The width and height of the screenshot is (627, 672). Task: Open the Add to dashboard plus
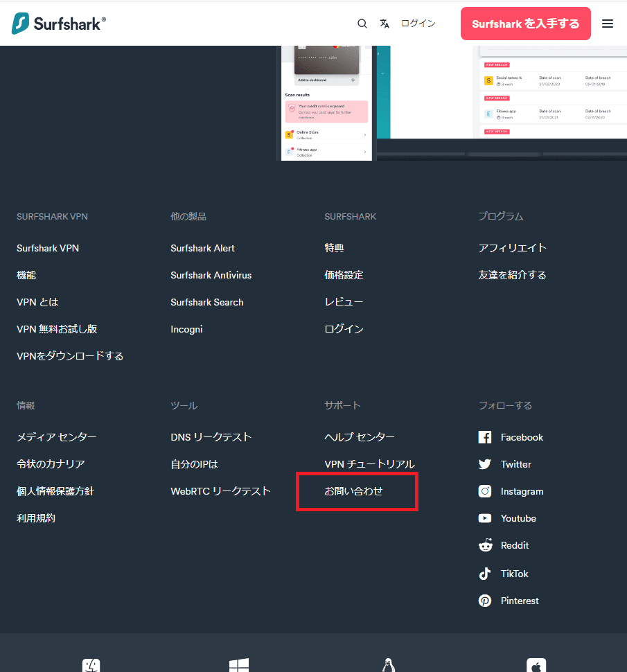353,80
